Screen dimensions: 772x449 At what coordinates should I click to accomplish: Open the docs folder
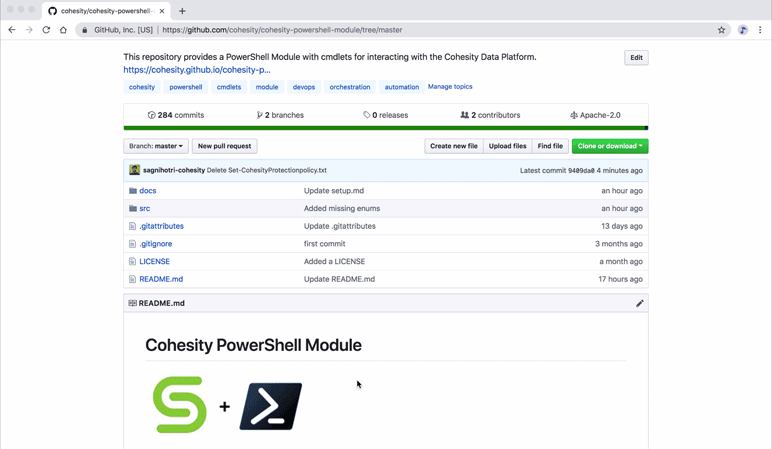click(x=148, y=191)
